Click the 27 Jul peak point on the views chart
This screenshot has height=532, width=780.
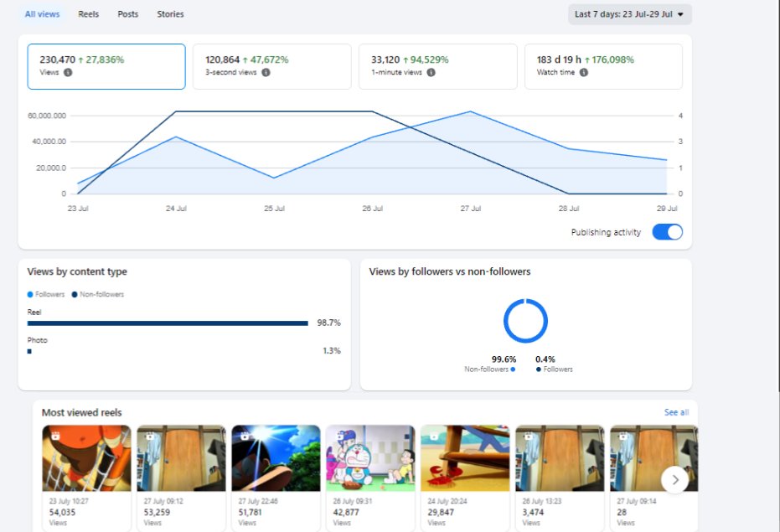pos(471,111)
